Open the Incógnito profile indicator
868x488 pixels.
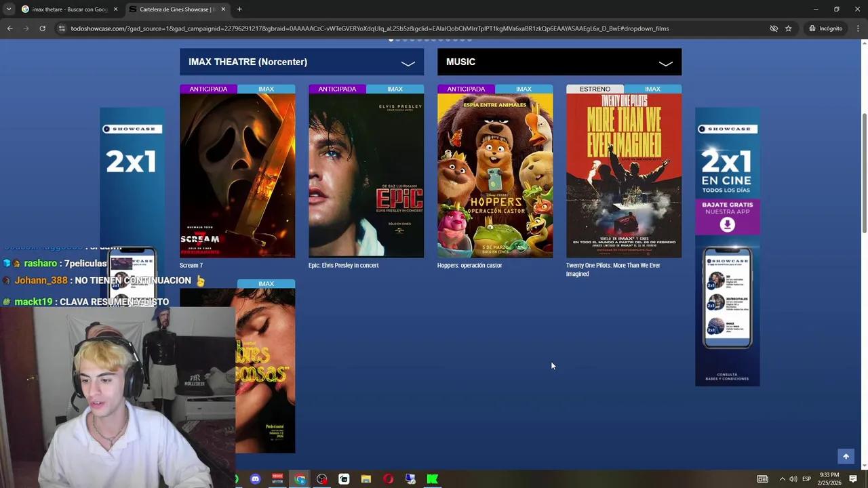tap(825, 28)
